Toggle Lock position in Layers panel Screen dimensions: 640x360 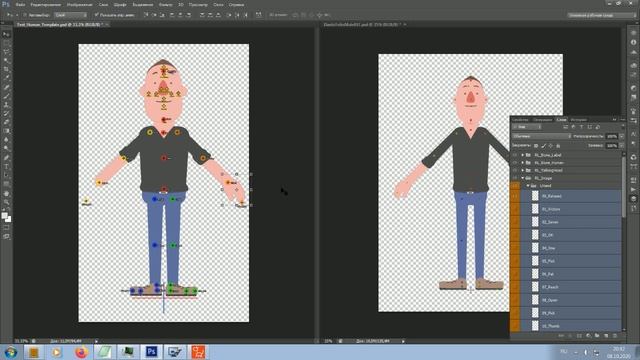[x=551, y=146]
